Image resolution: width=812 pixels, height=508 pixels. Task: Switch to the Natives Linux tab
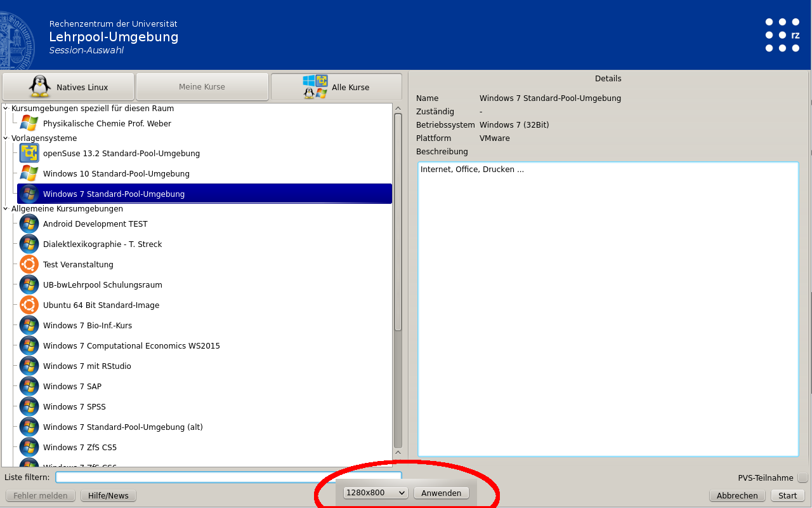(x=69, y=87)
